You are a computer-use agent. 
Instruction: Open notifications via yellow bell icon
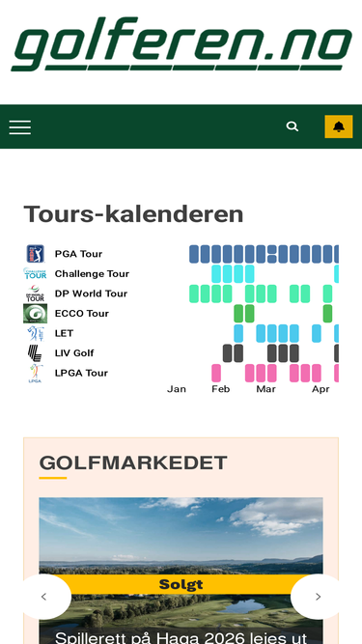[x=339, y=126]
